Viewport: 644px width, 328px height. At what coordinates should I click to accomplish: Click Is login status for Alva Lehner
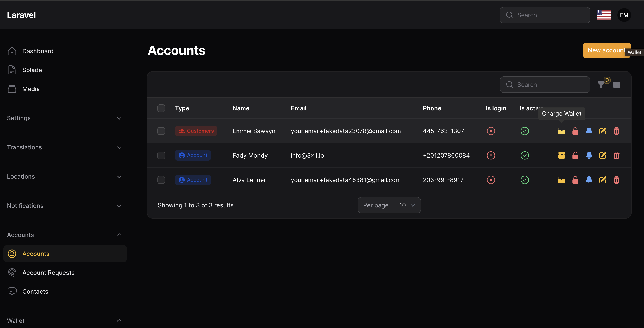491,180
